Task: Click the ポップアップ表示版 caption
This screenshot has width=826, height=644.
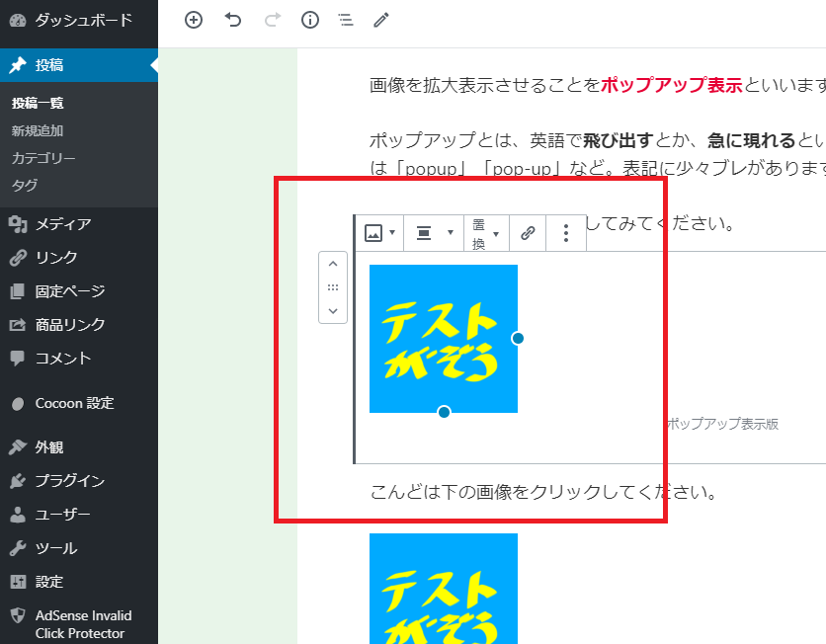Action: 723,424
